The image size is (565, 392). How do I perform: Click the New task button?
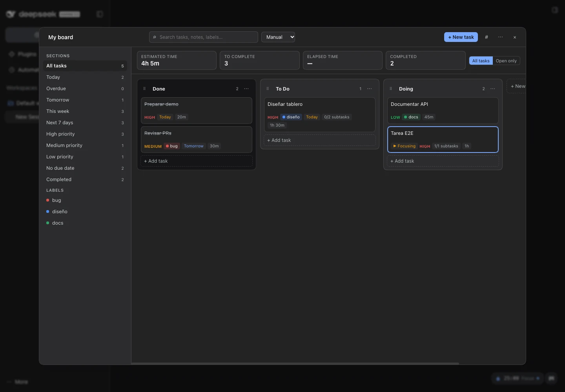click(x=461, y=37)
